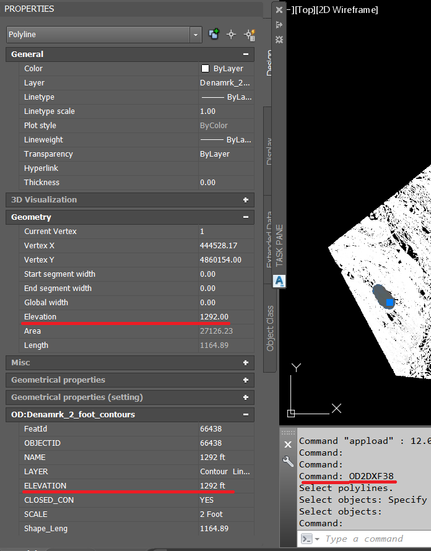Switch to the Object Class side tab

point(269,328)
